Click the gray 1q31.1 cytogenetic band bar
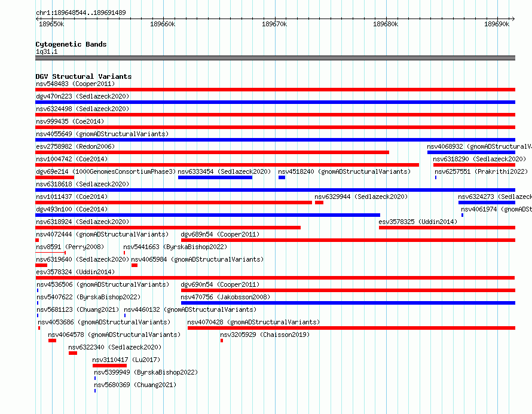This screenshot has height=414, width=532. point(275,58)
